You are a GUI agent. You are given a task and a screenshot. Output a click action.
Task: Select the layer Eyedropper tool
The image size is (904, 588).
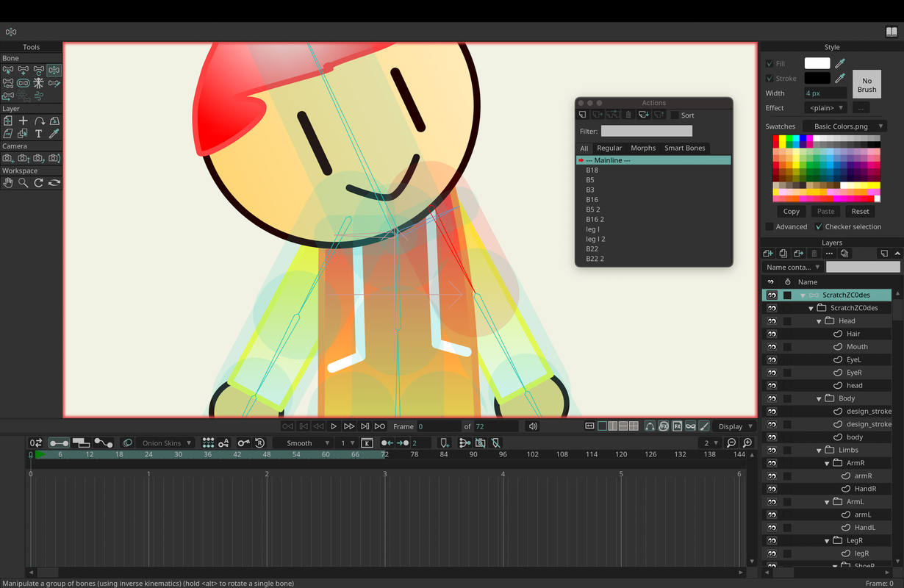click(54, 134)
